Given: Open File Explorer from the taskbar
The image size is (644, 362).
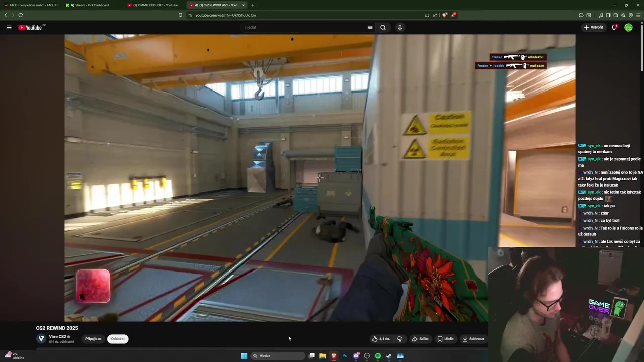Looking at the screenshot, I should 323,356.
